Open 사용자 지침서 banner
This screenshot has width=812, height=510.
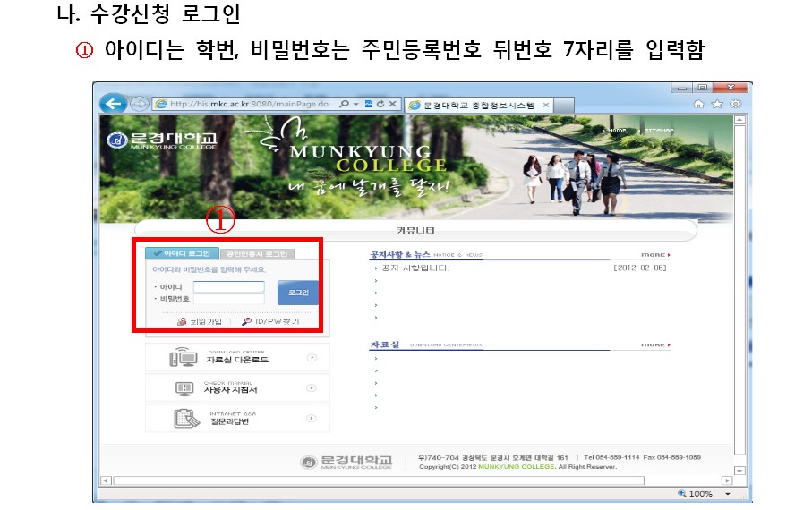coord(238,388)
